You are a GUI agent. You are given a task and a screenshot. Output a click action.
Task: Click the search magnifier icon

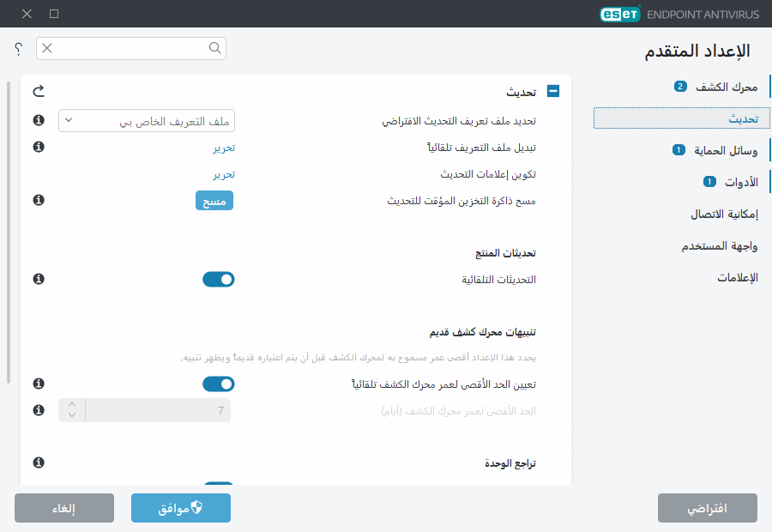click(x=214, y=48)
